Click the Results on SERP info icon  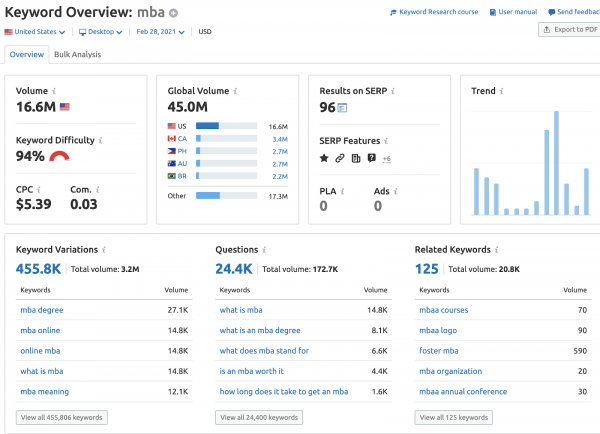pos(393,91)
